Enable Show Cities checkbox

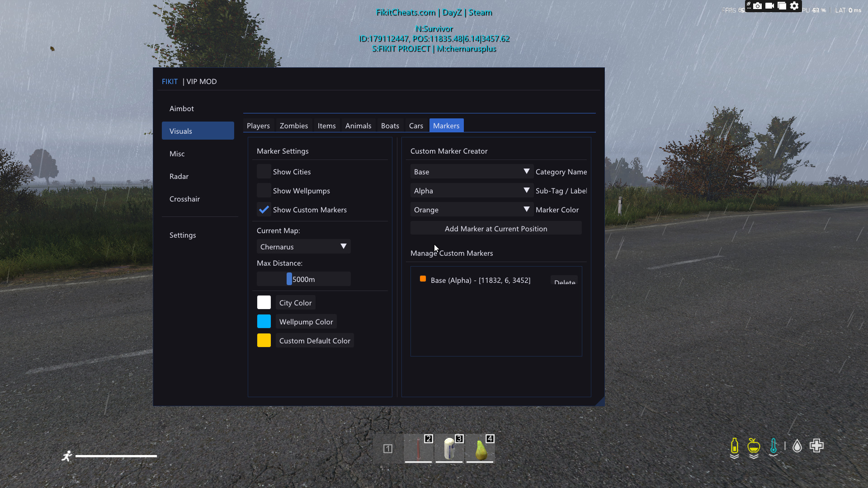click(264, 172)
